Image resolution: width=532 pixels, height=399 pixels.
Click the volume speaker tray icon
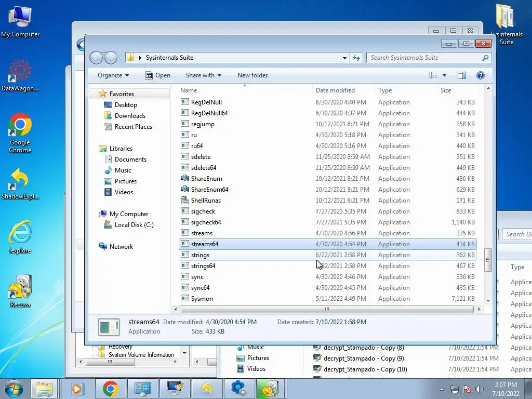coord(479,389)
